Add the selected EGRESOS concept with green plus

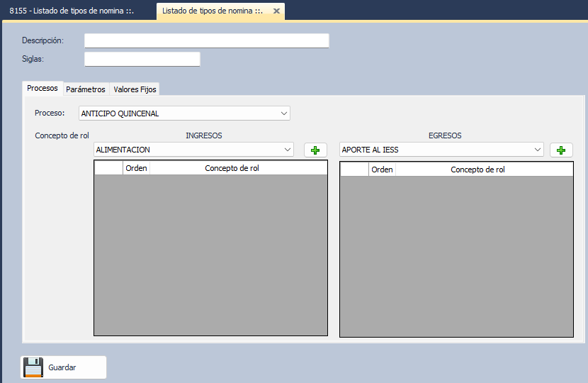click(x=561, y=150)
